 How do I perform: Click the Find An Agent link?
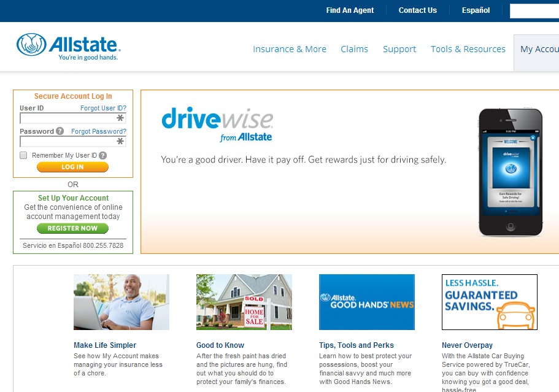tap(350, 10)
